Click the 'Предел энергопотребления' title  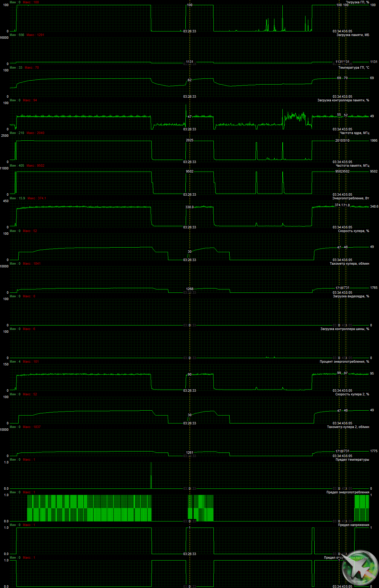pos(348,492)
